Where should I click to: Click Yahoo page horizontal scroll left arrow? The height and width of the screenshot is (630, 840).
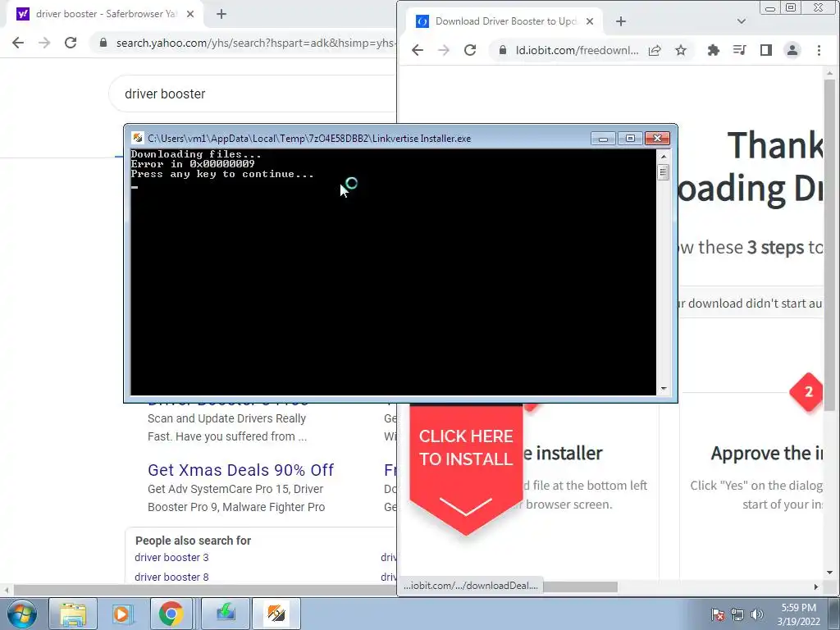[6, 591]
